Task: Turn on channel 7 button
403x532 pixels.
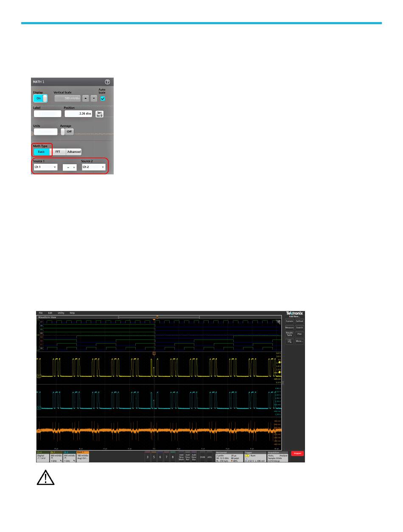Action: pyautogui.click(x=167, y=456)
